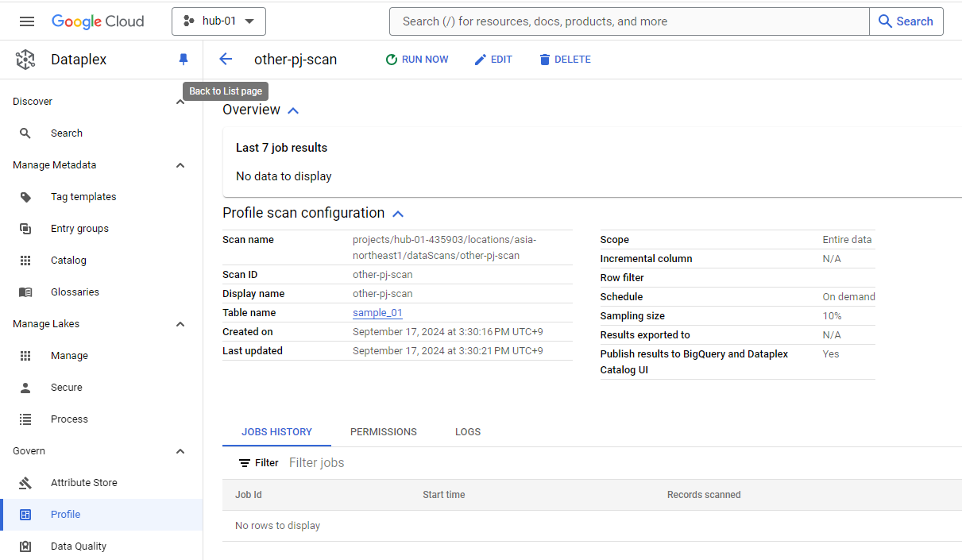This screenshot has width=962, height=560.
Task: Click the Discover section heading
Action: (x=33, y=102)
